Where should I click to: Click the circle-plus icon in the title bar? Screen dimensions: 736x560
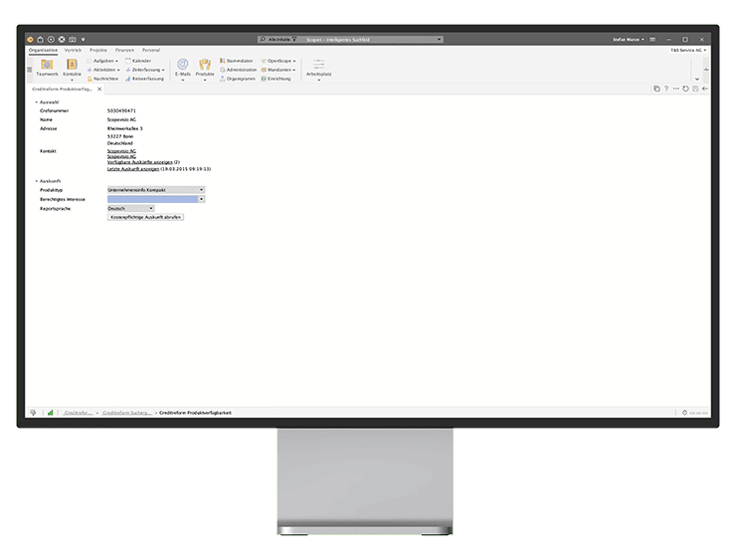51,40
